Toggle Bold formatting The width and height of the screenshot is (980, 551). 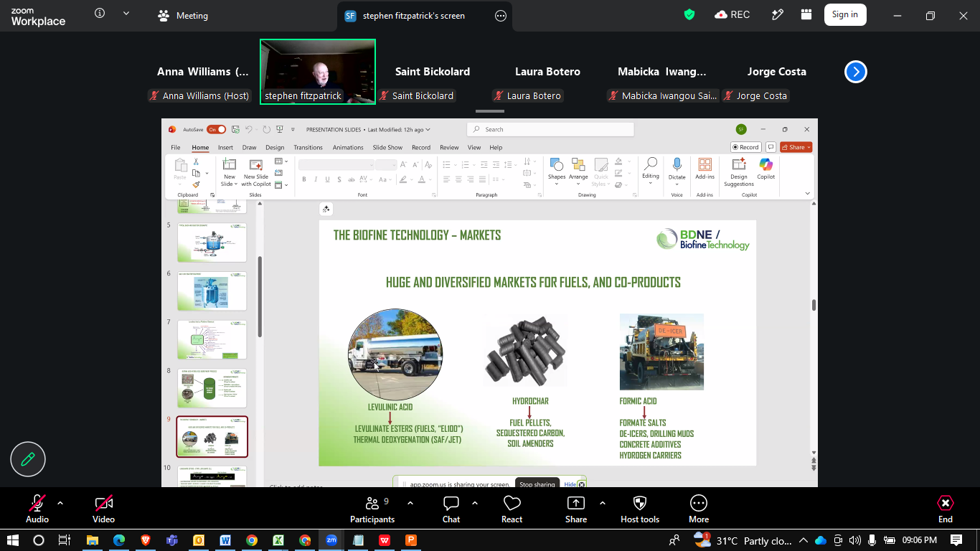pos(304,179)
